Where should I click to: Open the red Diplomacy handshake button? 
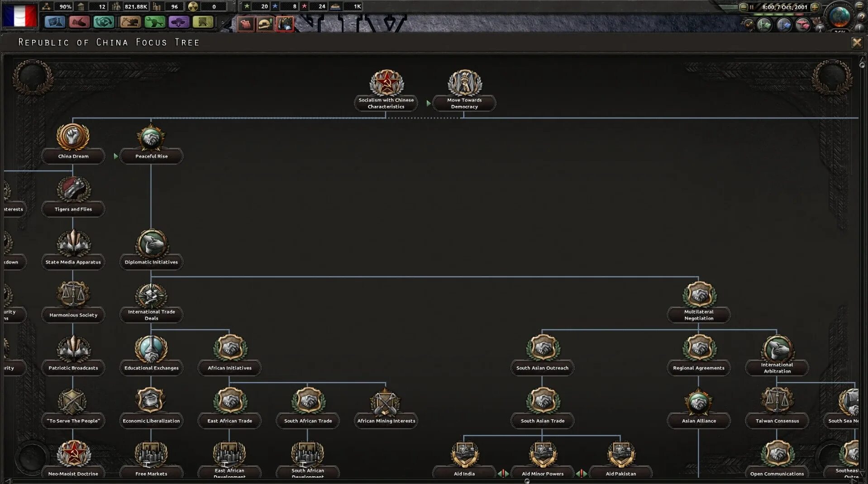click(79, 22)
